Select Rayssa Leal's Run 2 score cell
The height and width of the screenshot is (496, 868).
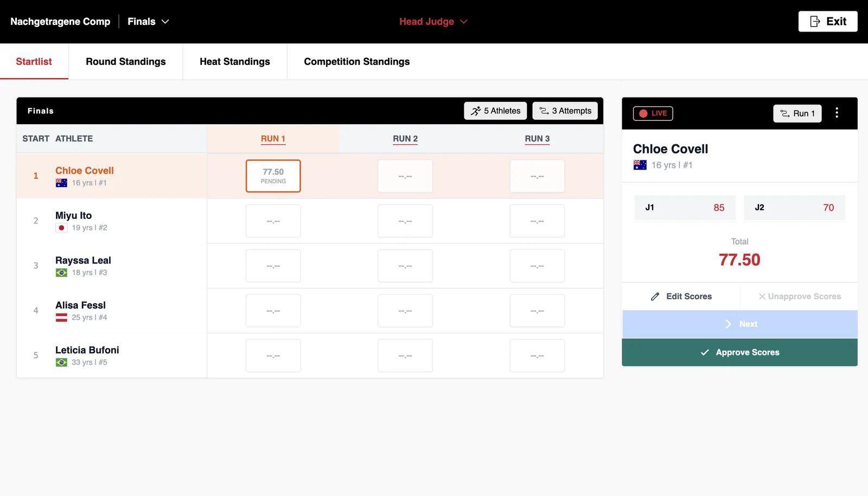pos(405,266)
